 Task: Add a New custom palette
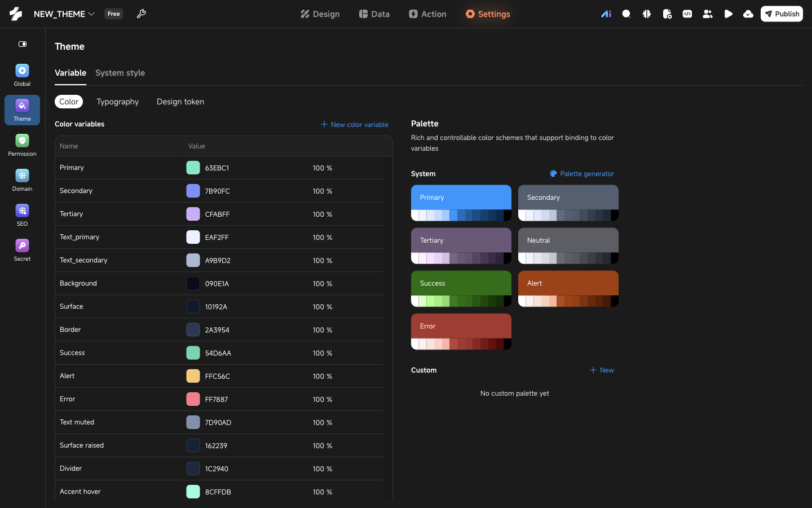[x=602, y=370]
